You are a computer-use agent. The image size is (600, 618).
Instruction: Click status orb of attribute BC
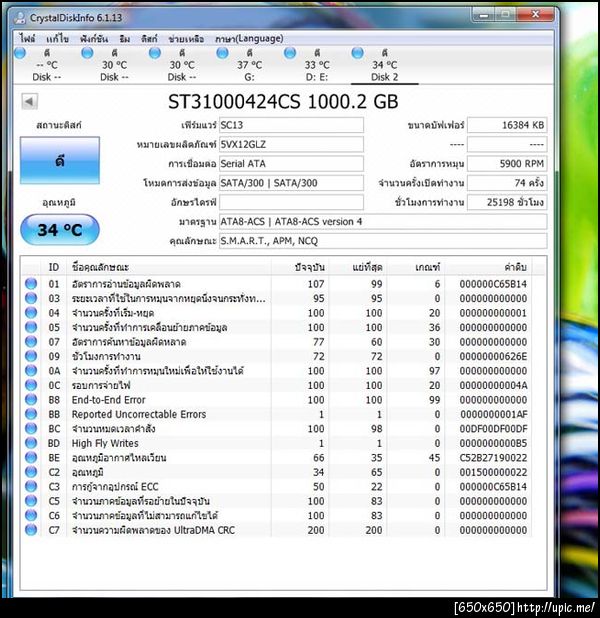click(x=31, y=429)
